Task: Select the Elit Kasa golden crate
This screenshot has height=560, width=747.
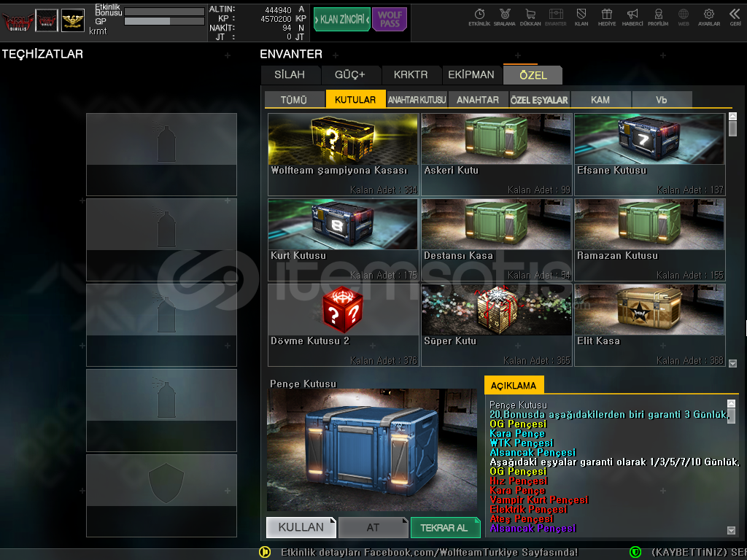Action: pyautogui.click(x=650, y=325)
